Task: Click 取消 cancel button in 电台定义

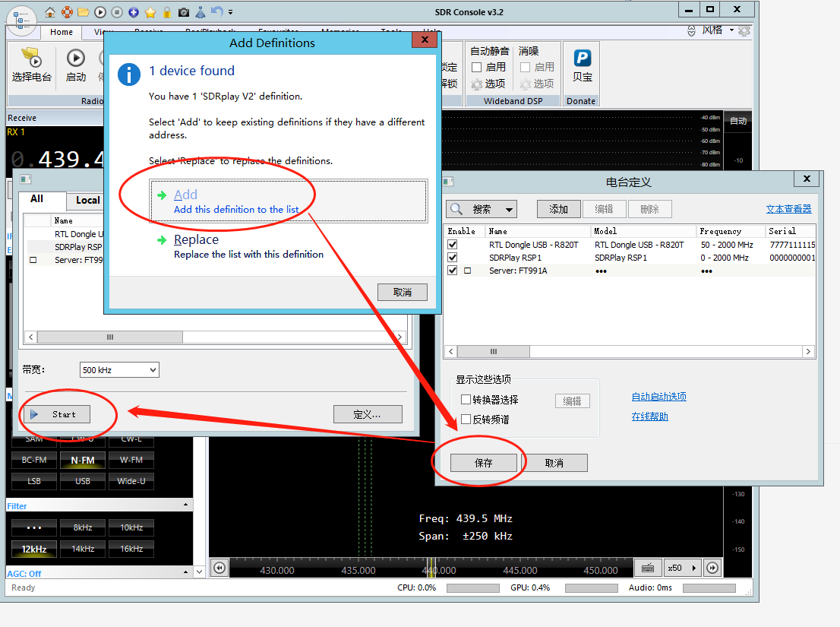Action: tap(554, 463)
